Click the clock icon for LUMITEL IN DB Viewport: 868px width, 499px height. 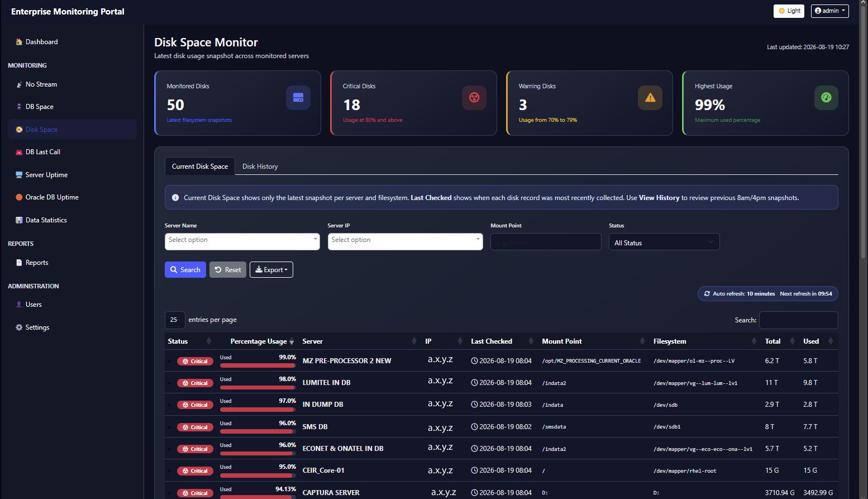pyautogui.click(x=474, y=383)
